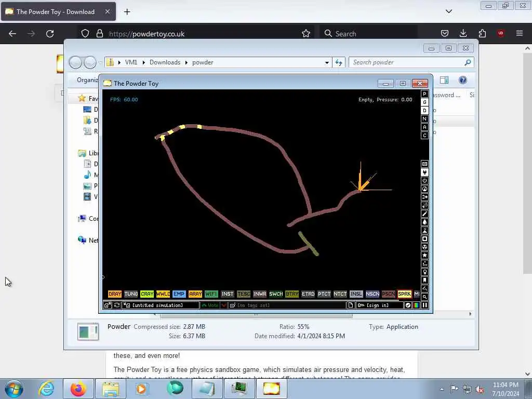Click the reload simulation icon
Screen dimensions: 532x399
pos(117,305)
